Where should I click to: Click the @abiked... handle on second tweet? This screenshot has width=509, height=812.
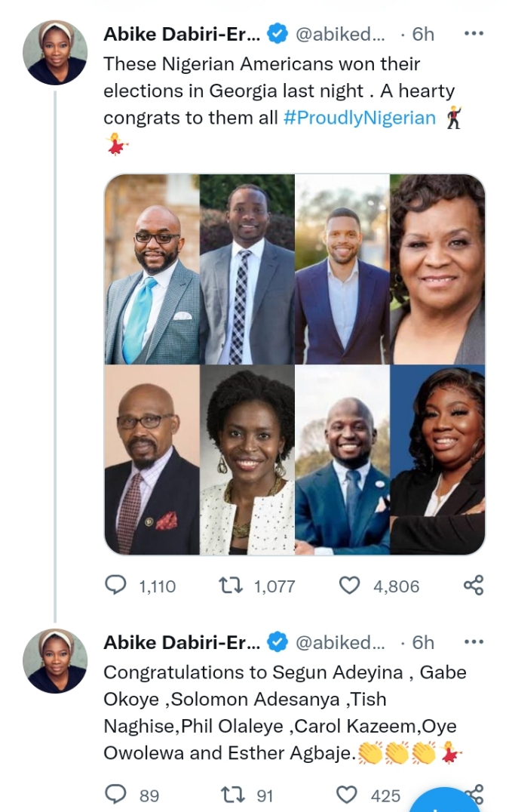339,642
